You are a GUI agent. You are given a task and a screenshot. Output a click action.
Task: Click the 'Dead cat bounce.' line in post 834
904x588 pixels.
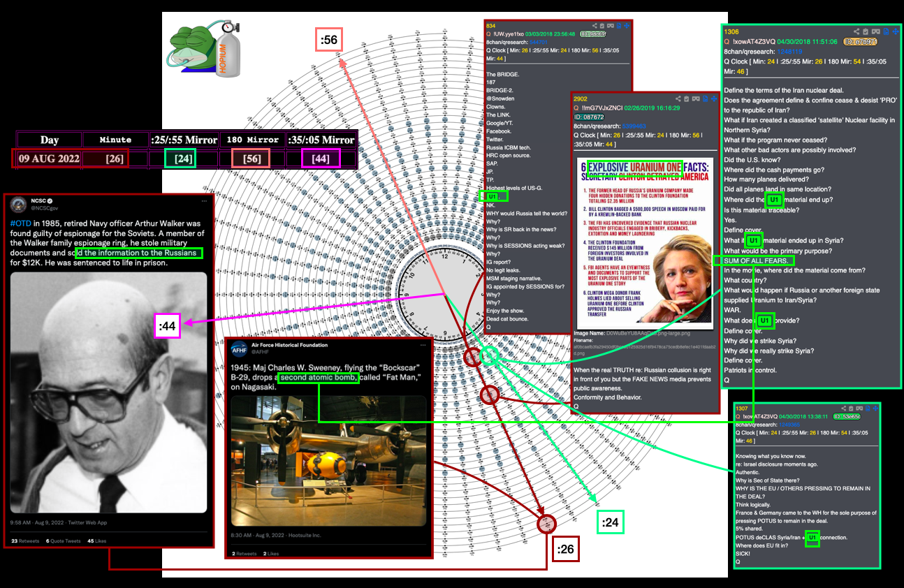(510, 319)
